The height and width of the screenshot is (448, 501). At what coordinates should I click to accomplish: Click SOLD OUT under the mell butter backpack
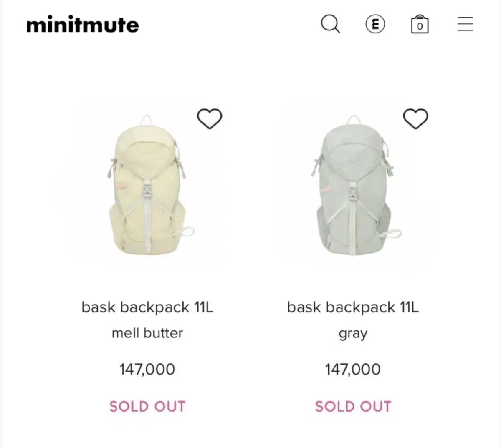pos(148,406)
